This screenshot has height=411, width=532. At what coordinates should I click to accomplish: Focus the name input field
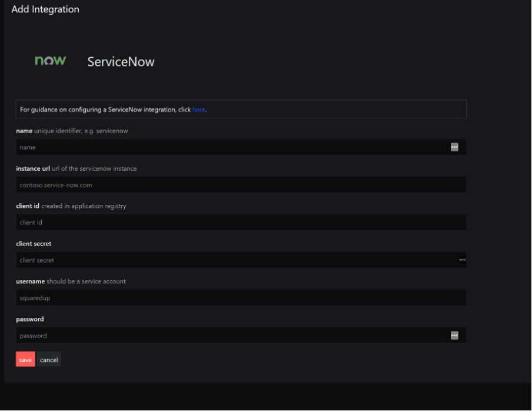point(241,147)
